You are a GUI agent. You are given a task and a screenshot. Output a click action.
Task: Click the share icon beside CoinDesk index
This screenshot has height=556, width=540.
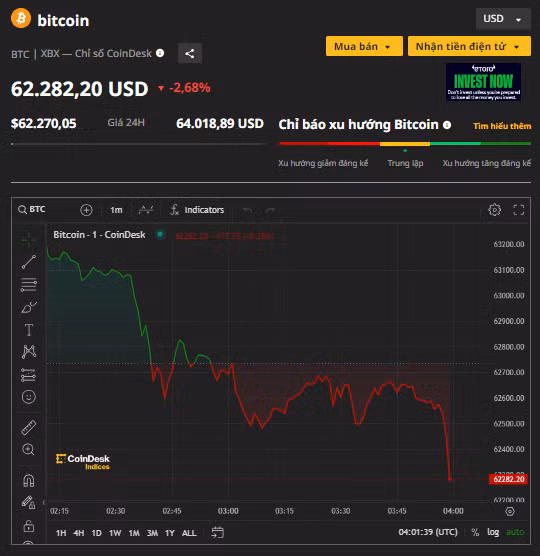pyautogui.click(x=190, y=54)
